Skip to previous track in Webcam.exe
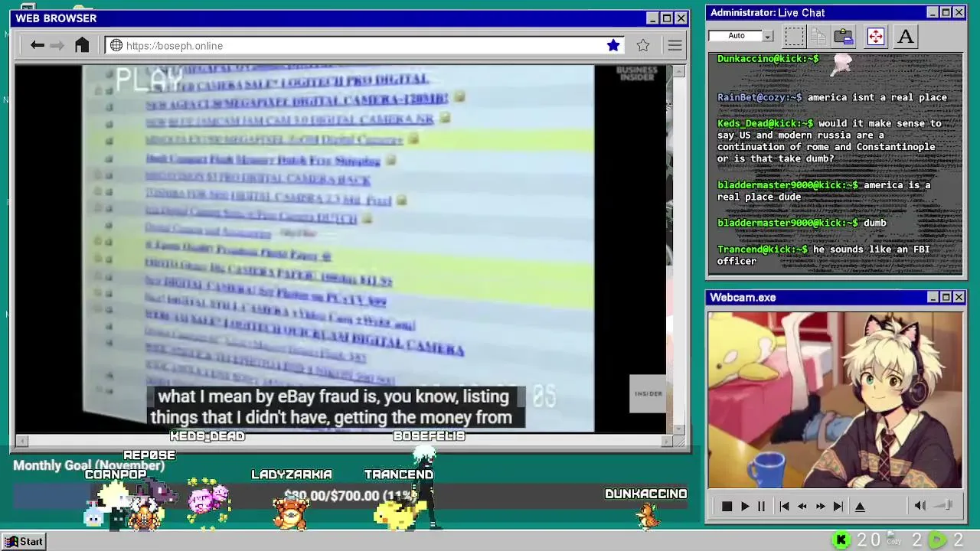The width and height of the screenshot is (980, 551). tap(784, 507)
